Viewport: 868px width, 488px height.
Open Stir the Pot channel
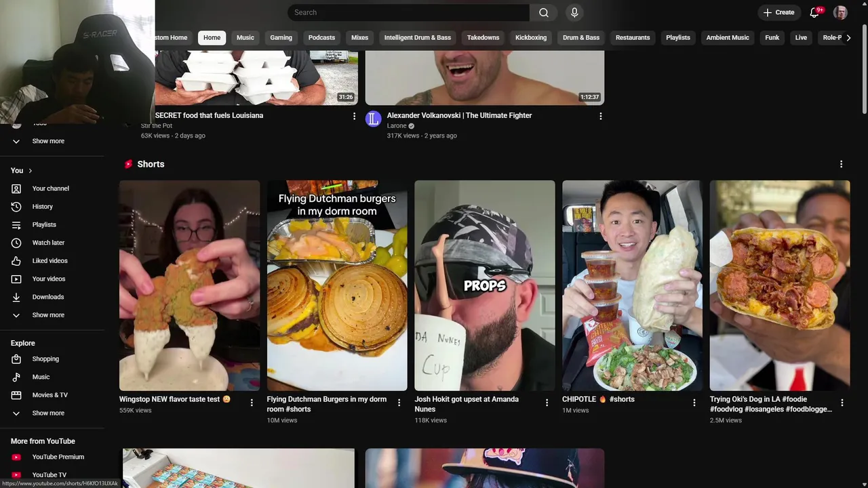[x=157, y=125]
